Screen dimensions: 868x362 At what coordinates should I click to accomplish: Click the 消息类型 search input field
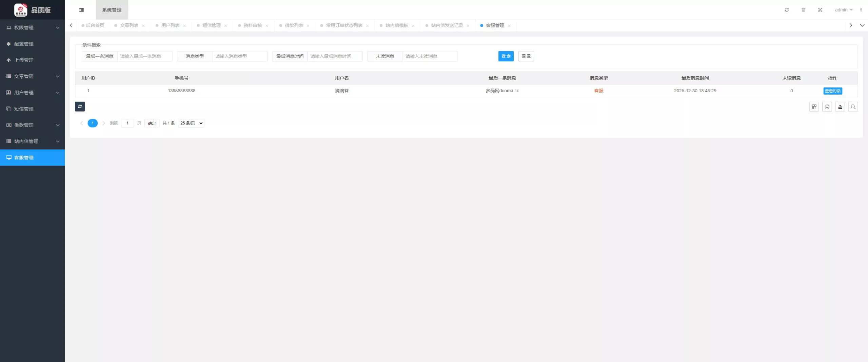(x=239, y=56)
